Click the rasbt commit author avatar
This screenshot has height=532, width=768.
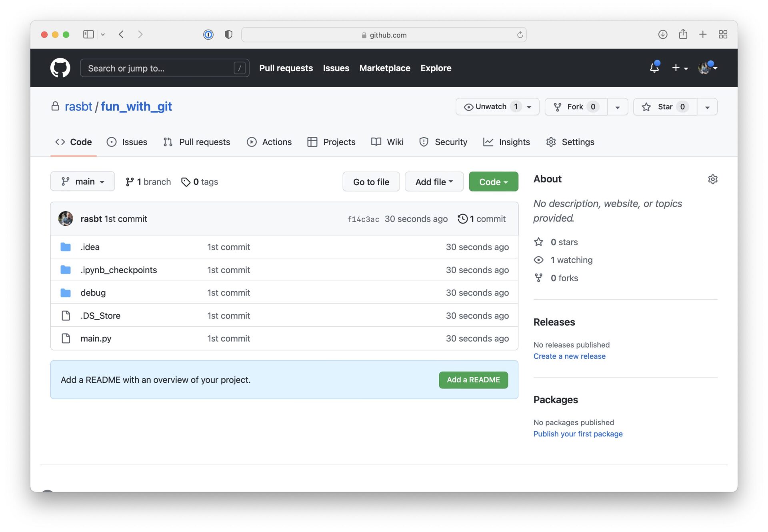[x=66, y=219]
